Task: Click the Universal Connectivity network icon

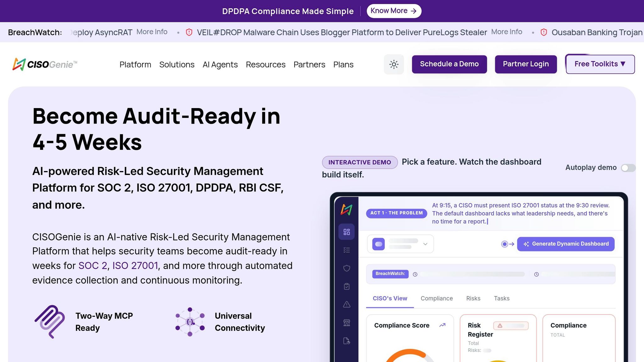Action: click(190, 322)
